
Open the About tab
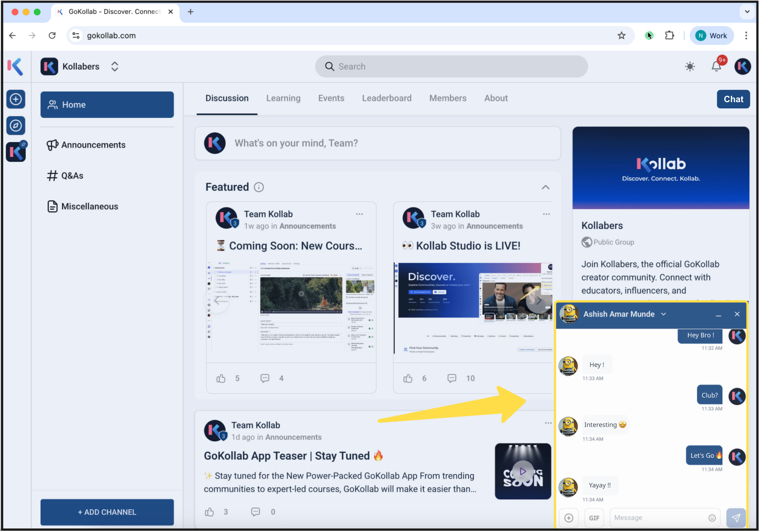[496, 98]
